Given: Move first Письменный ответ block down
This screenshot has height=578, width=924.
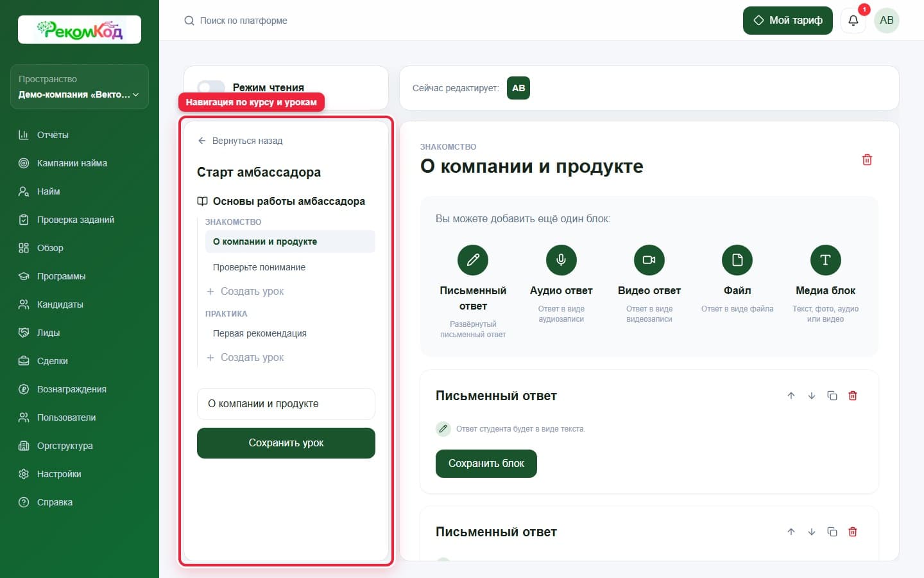Looking at the screenshot, I should tap(812, 396).
